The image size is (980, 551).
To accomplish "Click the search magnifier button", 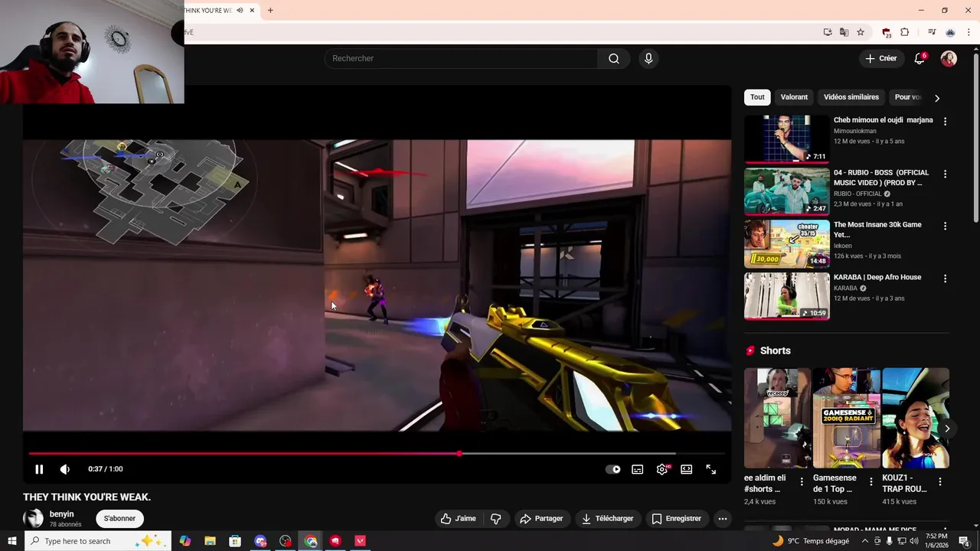I will (614, 59).
